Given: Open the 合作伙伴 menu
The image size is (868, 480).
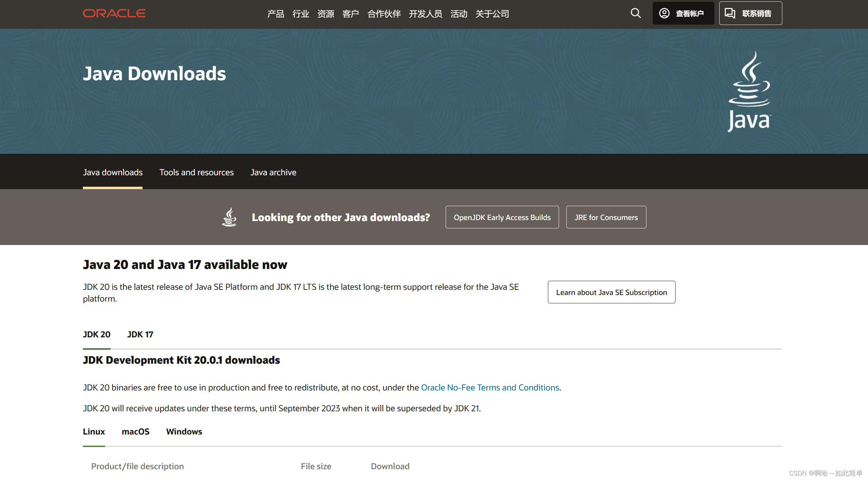Looking at the screenshot, I should pyautogui.click(x=384, y=14).
